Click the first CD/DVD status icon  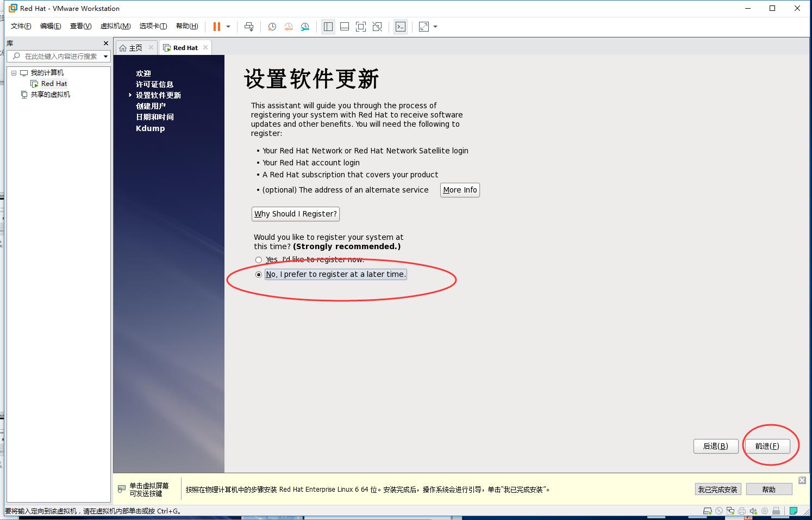pyautogui.click(x=719, y=511)
